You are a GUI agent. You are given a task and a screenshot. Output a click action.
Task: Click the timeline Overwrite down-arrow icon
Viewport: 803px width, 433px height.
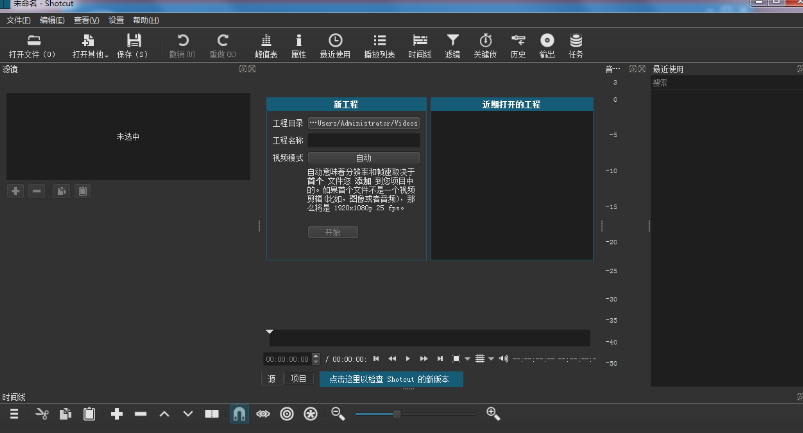coord(188,414)
